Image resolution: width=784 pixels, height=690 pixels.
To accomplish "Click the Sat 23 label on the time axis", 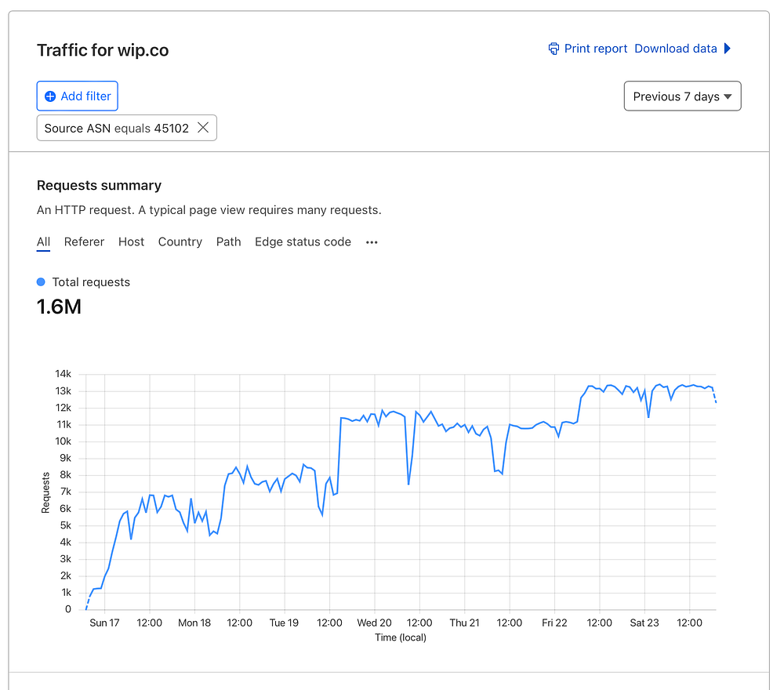I will (644, 623).
